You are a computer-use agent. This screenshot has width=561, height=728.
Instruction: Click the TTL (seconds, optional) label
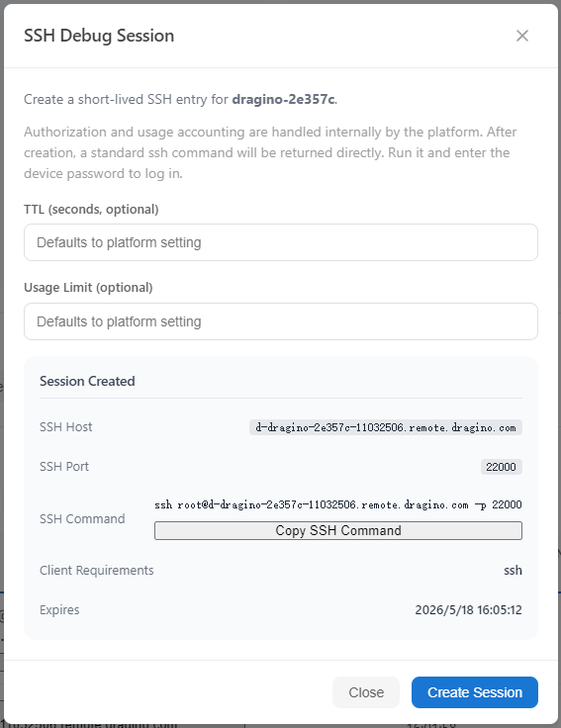[x=91, y=210]
